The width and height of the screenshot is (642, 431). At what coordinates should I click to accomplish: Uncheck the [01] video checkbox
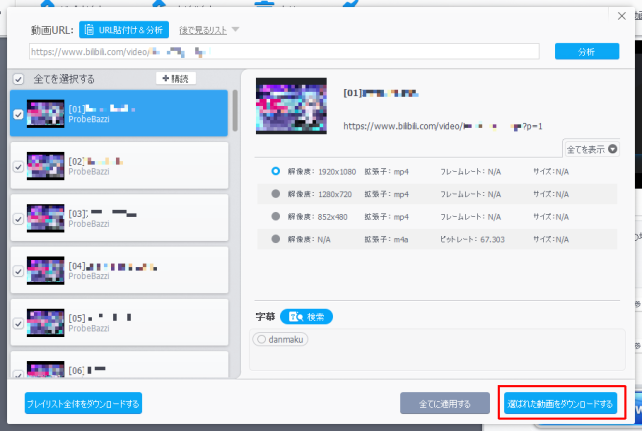pos(18,114)
